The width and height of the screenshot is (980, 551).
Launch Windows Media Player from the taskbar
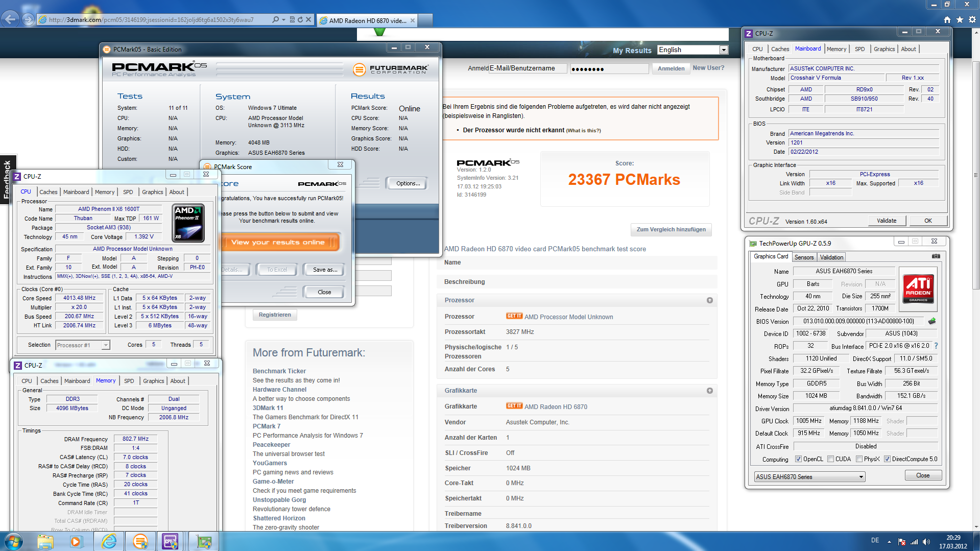[76, 541]
